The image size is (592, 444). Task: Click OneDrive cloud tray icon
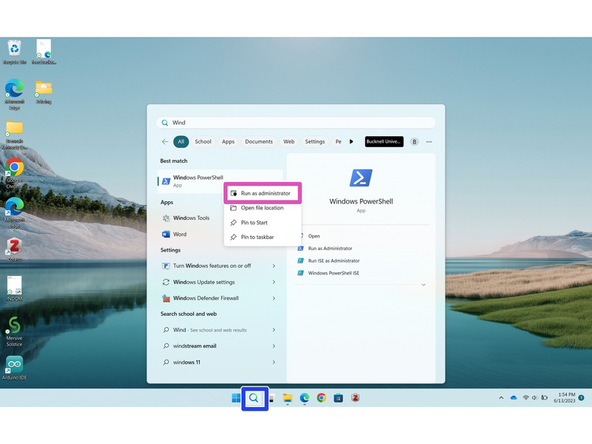tap(513, 398)
